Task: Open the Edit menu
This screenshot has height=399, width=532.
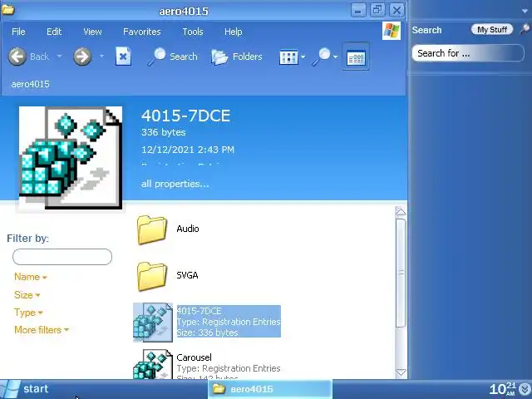Action: pos(54,32)
